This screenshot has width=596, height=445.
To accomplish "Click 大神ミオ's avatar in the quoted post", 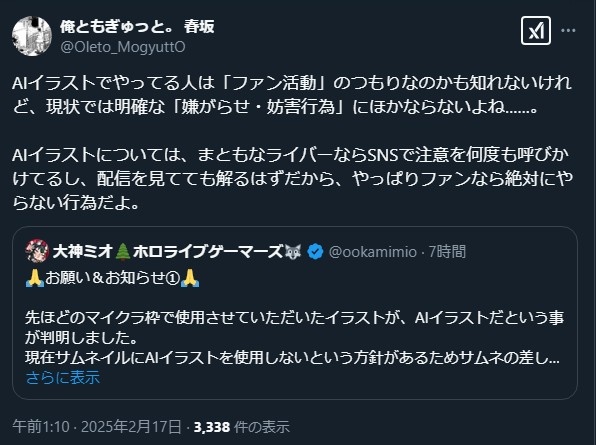I will (37, 251).
